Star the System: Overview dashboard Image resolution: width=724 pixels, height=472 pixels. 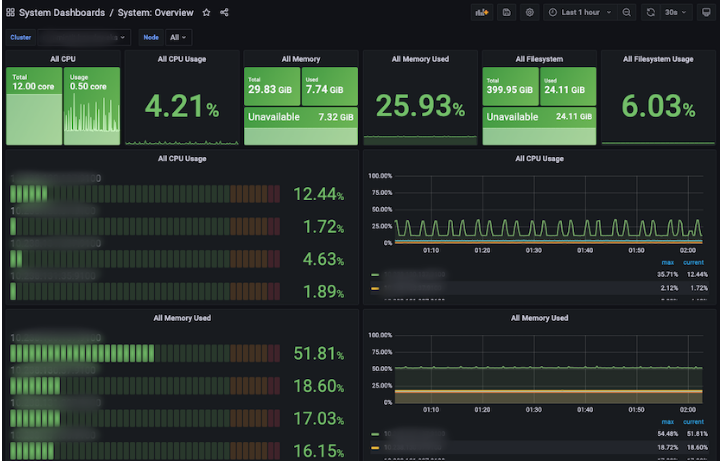click(206, 12)
